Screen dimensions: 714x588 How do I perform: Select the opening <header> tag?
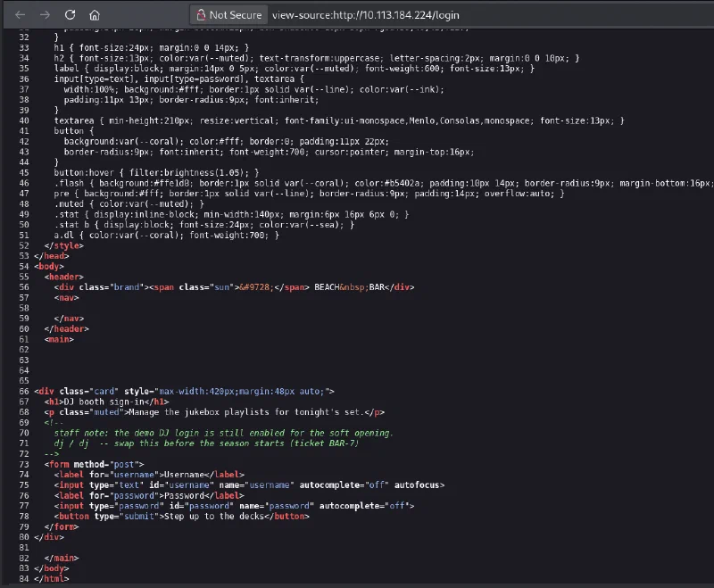(x=63, y=277)
